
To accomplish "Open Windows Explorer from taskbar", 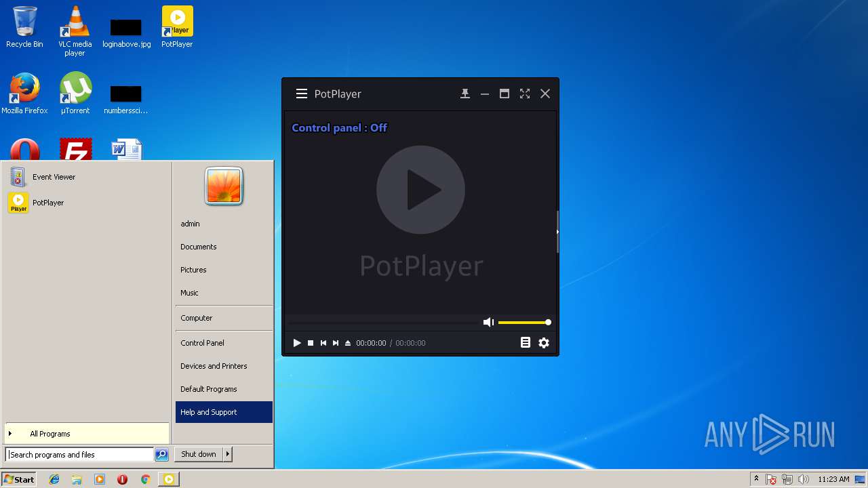I will [77, 479].
